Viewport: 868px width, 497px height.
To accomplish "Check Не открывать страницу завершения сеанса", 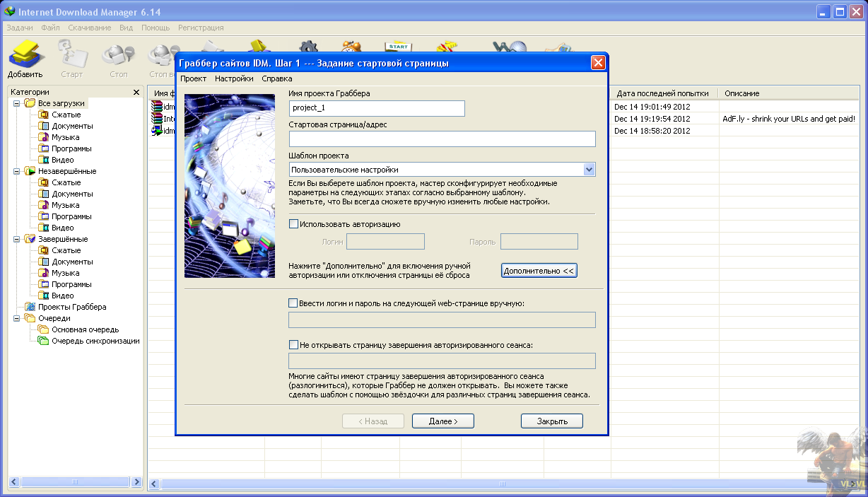I will coord(293,345).
